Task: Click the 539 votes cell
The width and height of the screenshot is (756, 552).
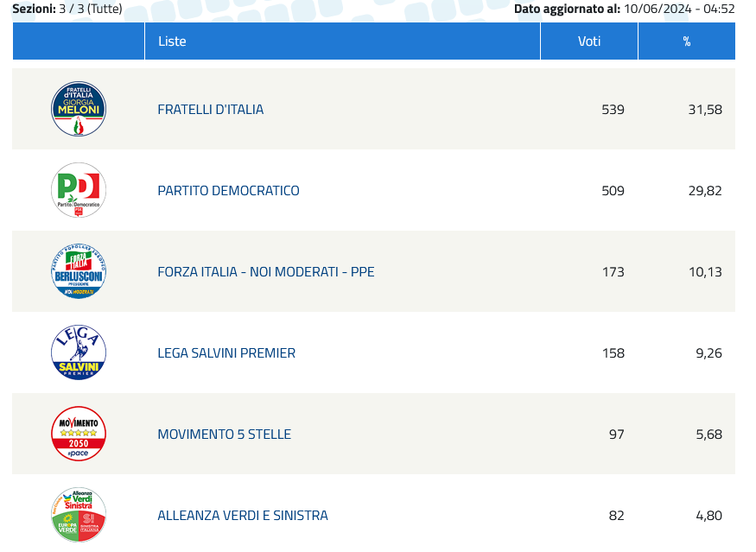Action: [x=613, y=110]
